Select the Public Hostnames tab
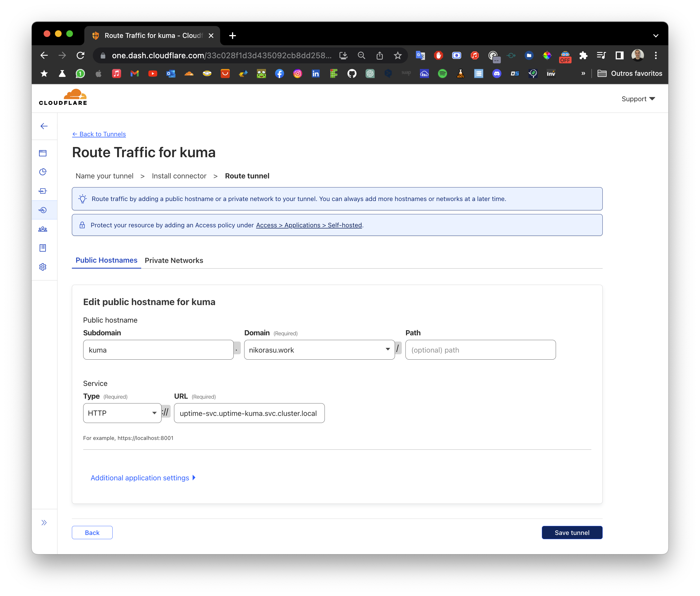 click(106, 260)
